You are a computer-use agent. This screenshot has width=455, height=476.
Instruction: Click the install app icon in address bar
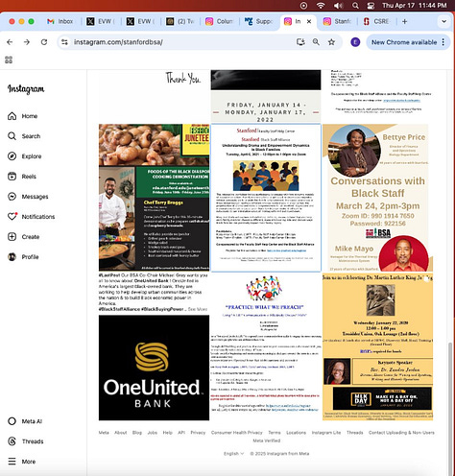pyautogui.click(x=300, y=42)
